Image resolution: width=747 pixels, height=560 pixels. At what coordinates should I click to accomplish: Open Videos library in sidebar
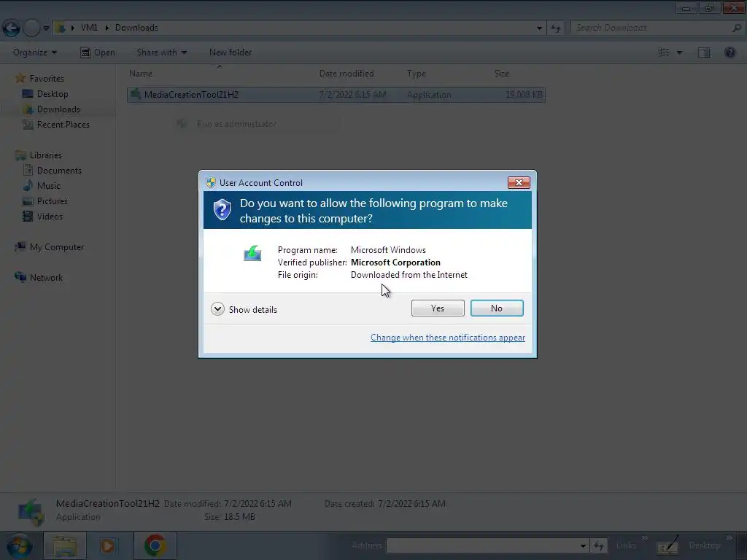(50, 216)
